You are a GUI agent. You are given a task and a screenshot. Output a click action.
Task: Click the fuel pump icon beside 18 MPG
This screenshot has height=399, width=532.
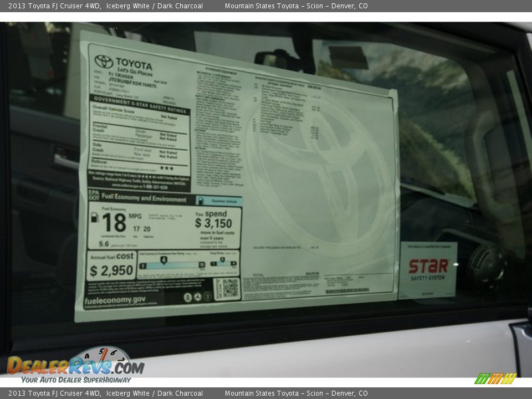pos(95,217)
